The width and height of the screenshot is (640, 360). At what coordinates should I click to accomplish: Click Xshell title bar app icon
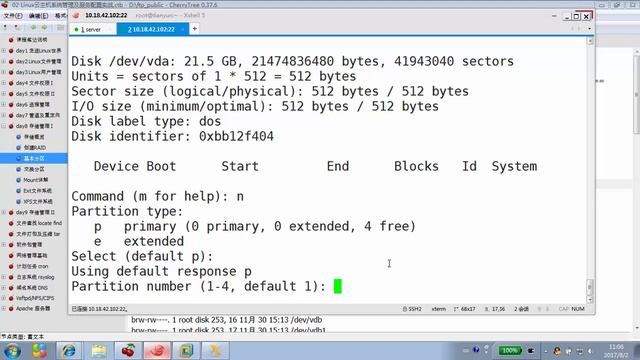click(76, 16)
